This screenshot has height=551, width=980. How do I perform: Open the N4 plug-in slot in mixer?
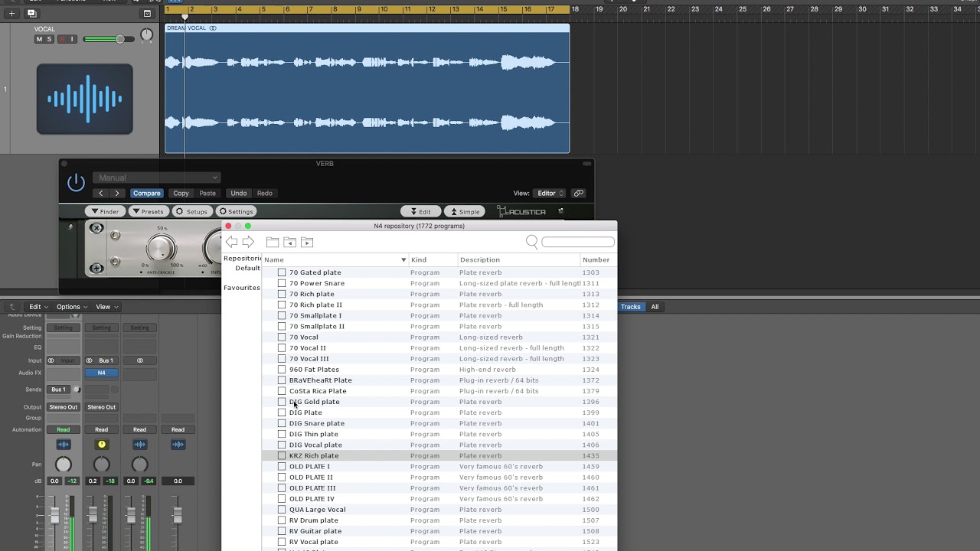click(101, 373)
